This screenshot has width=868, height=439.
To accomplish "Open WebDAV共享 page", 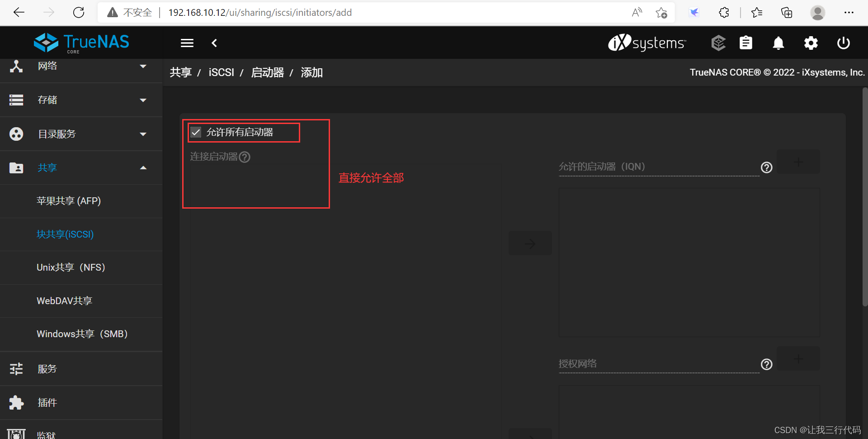I will click(81, 301).
